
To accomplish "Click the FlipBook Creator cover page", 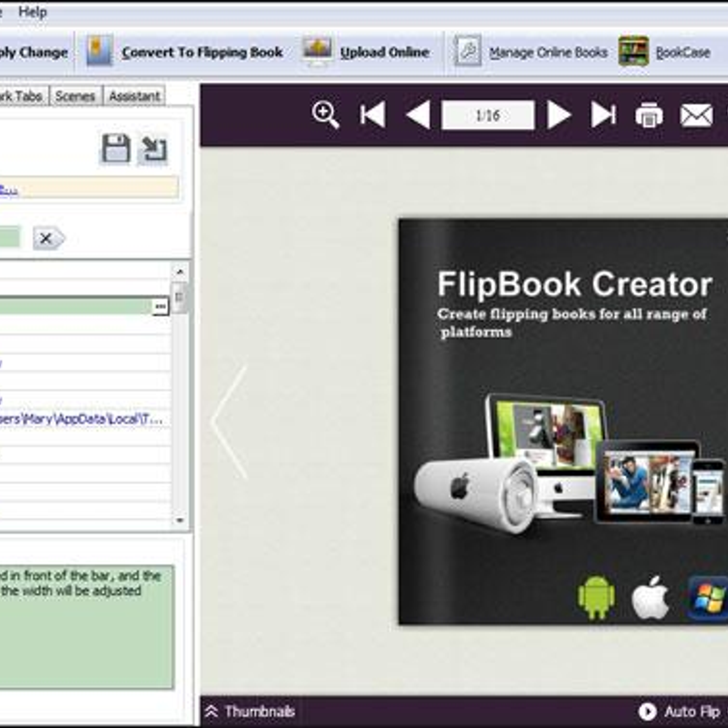I will coord(563,422).
